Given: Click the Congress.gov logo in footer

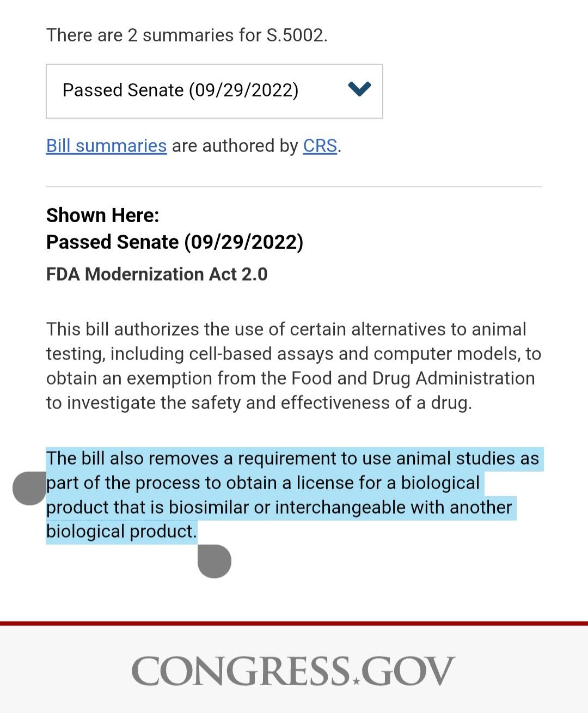Looking at the screenshot, I should pyautogui.click(x=293, y=671).
